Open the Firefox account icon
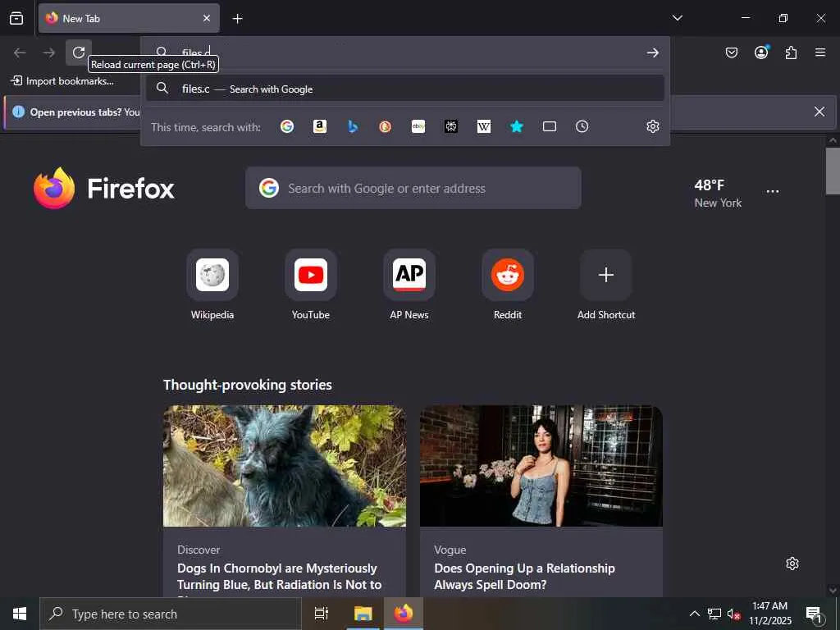This screenshot has height=630, width=840. (x=761, y=52)
